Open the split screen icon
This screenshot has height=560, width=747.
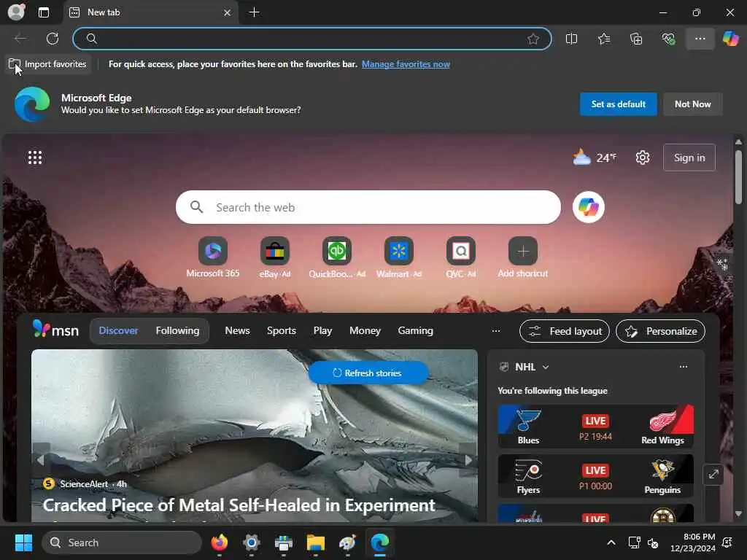[571, 39]
